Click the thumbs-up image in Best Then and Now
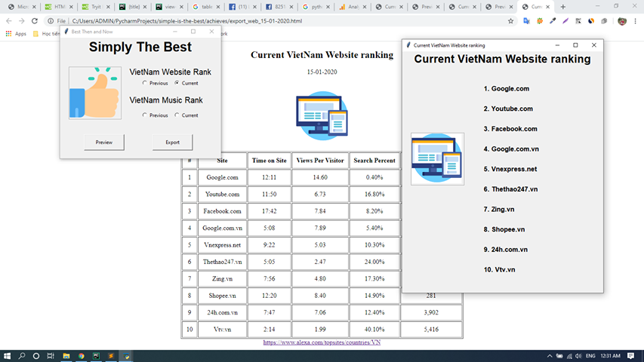Image resolution: width=644 pixels, height=362 pixels. pyautogui.click(x=95, y=94)
